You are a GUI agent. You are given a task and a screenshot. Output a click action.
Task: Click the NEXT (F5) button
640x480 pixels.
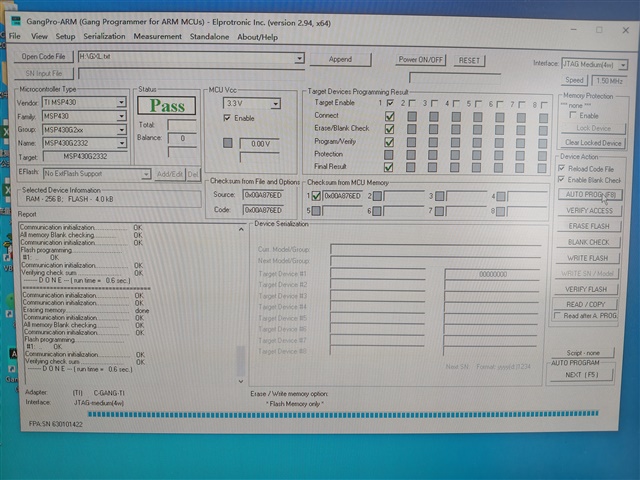tap(582, 375)
